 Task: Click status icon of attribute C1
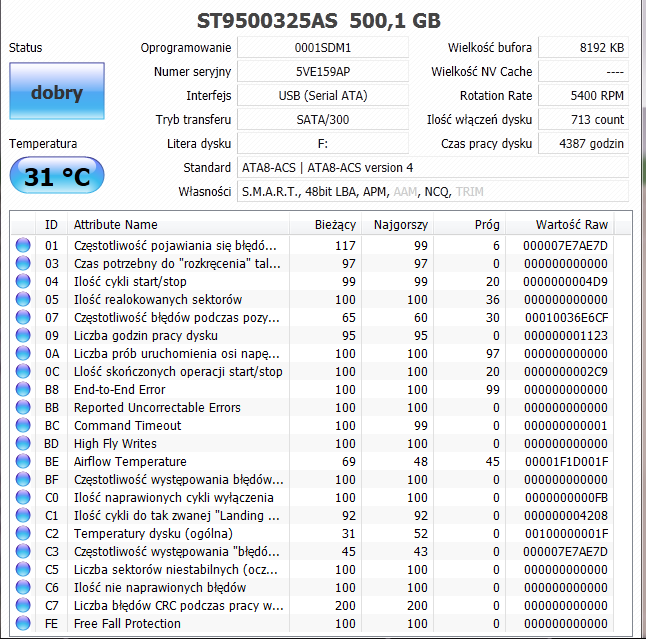click(x=23, y=515)
